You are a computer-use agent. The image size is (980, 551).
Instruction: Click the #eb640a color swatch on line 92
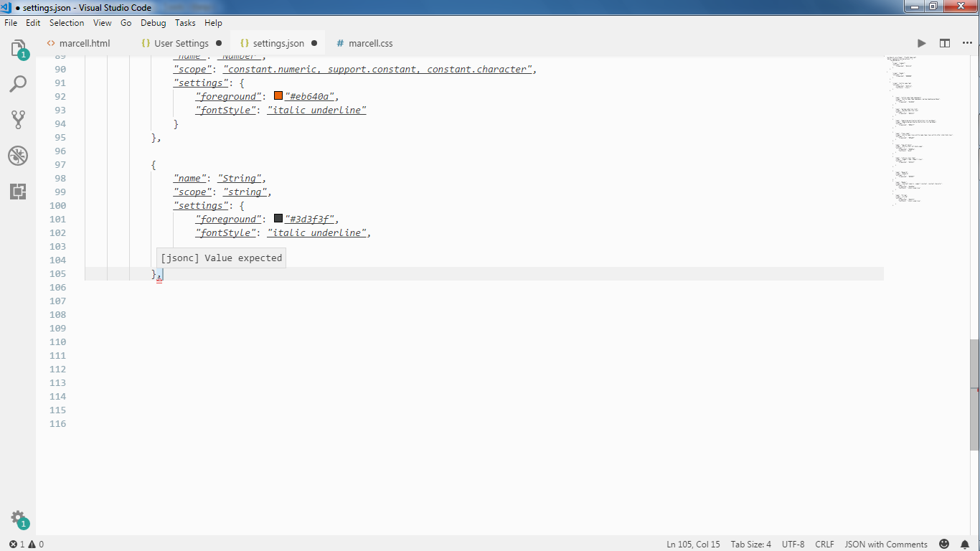[278, 95]
